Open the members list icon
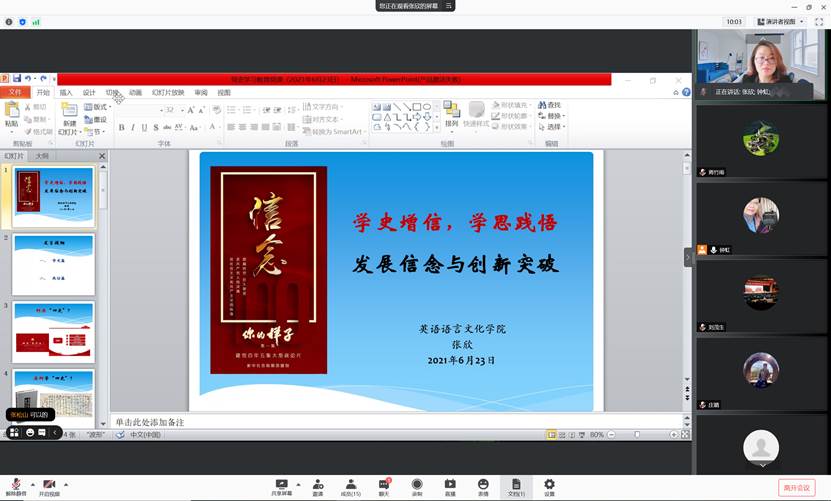831x501 pixels. (350, 485)
